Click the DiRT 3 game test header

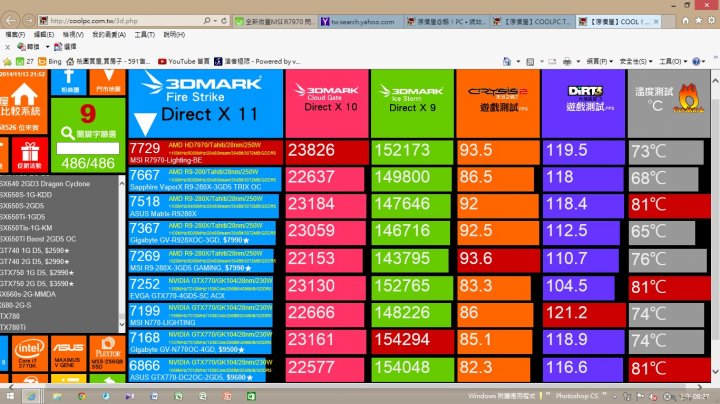point(583,103)
